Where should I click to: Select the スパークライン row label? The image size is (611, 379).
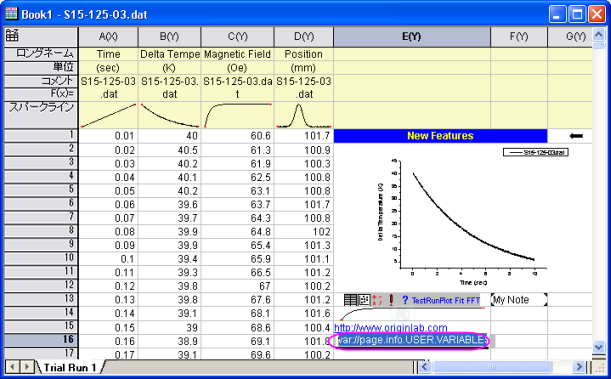pos(41,115)
